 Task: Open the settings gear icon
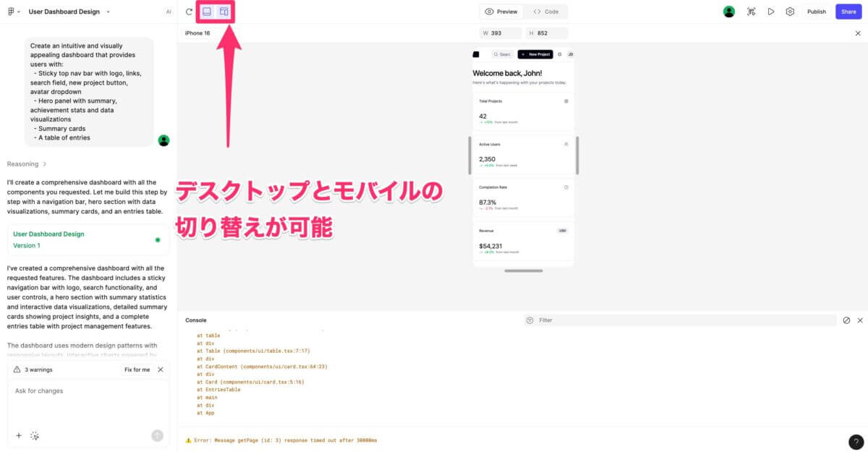click(790, 12)
